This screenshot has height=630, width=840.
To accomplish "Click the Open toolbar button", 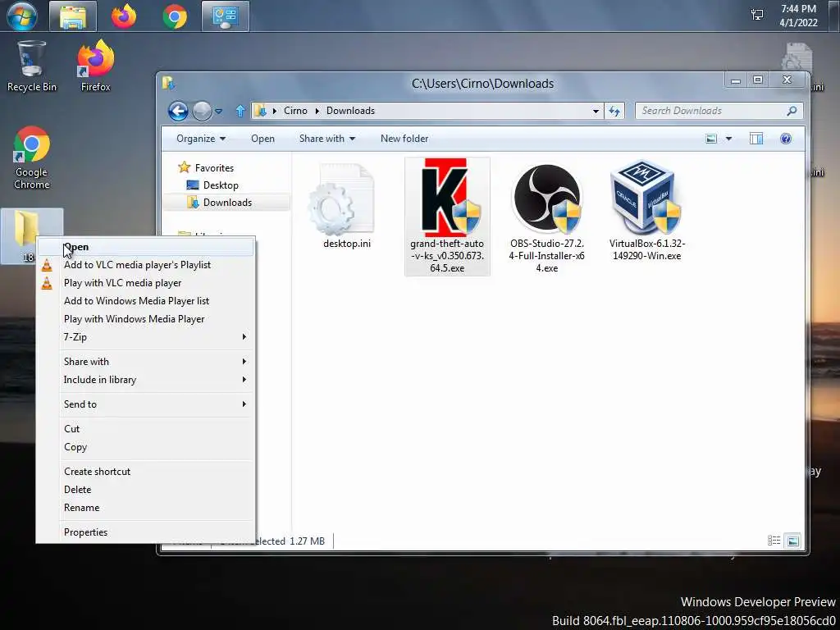I will (x=262, y=139).
